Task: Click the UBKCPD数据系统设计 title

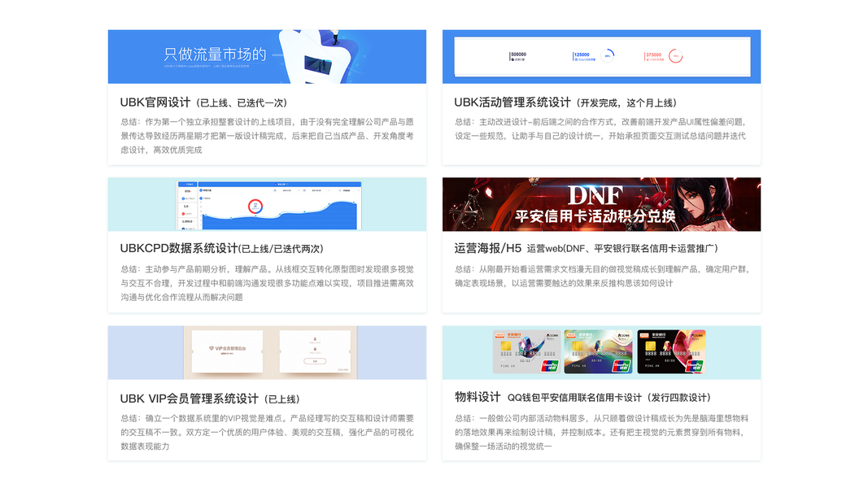Action: click(x=179, y=248)
